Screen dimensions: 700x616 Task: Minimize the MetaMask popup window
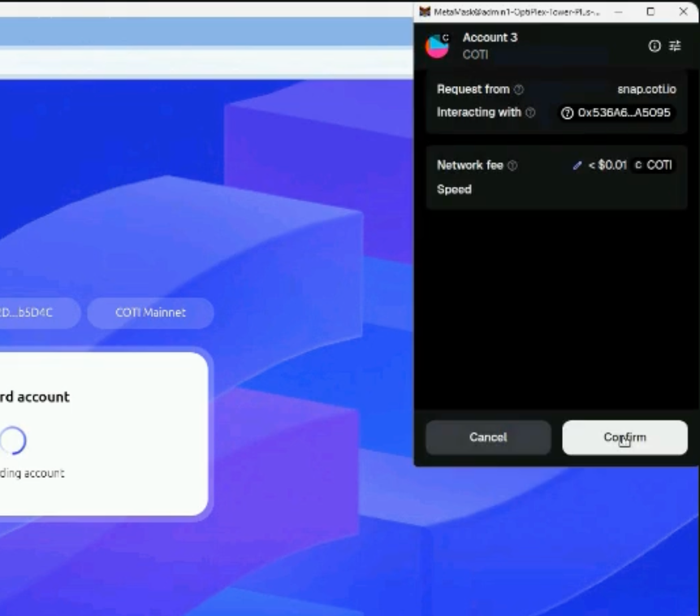(619, 12)
